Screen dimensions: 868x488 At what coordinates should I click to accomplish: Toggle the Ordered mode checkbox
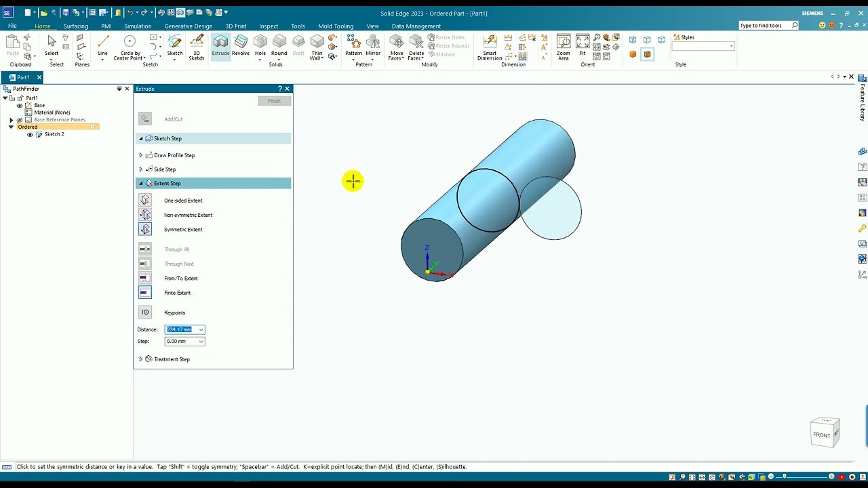tap(93, 127)
